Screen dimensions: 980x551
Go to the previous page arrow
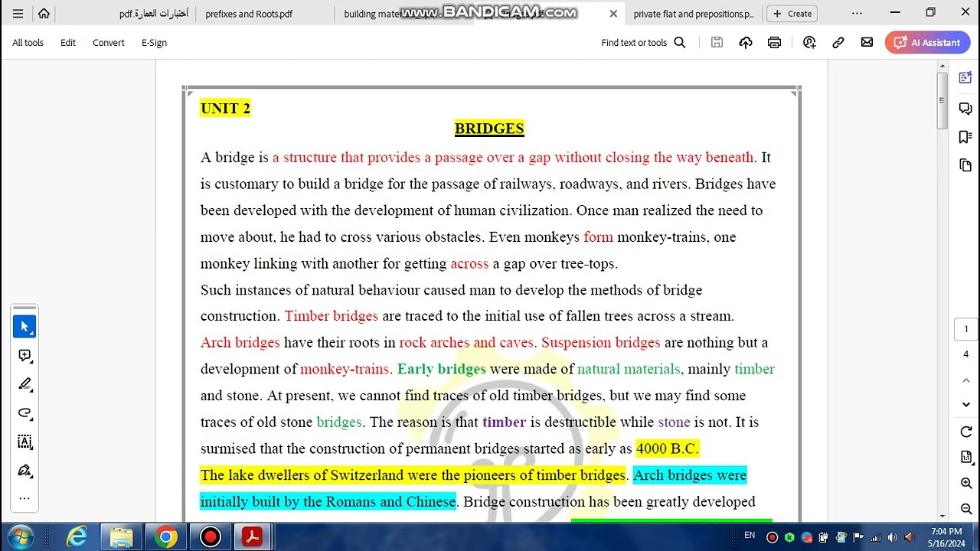click(x=966, y=380)
